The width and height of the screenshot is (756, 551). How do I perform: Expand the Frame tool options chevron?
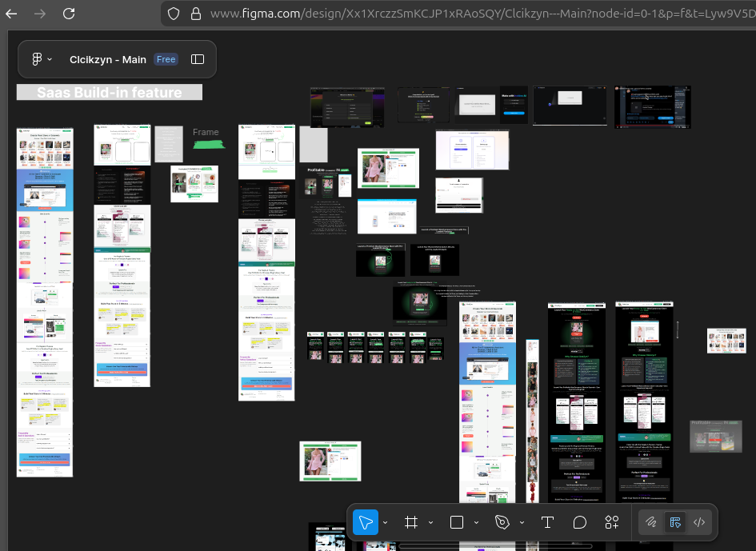430,522
